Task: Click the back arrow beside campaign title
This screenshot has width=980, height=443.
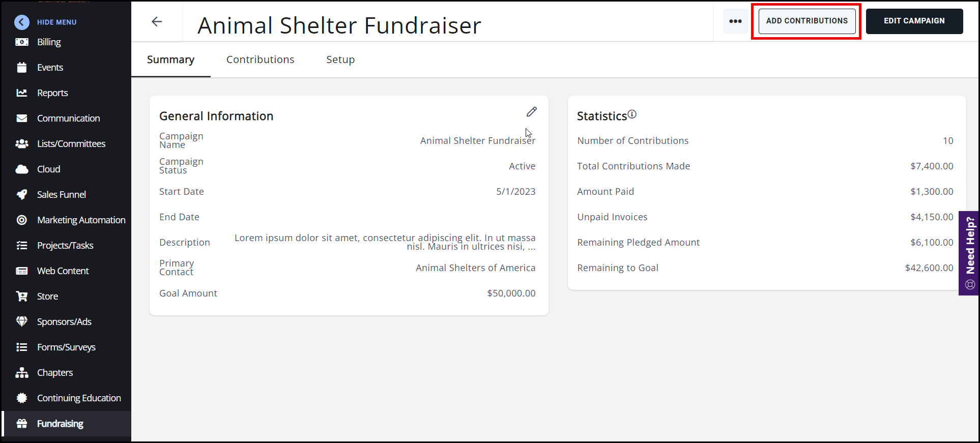Action: [157, 21]
